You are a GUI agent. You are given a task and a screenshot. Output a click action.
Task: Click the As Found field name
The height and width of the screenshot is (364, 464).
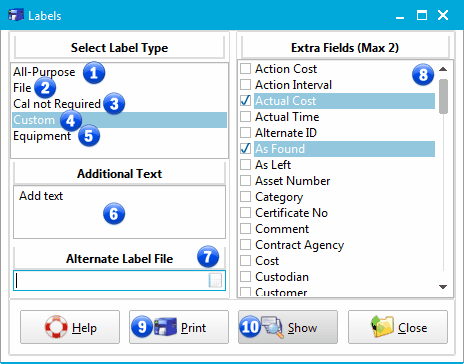(280, 149)
